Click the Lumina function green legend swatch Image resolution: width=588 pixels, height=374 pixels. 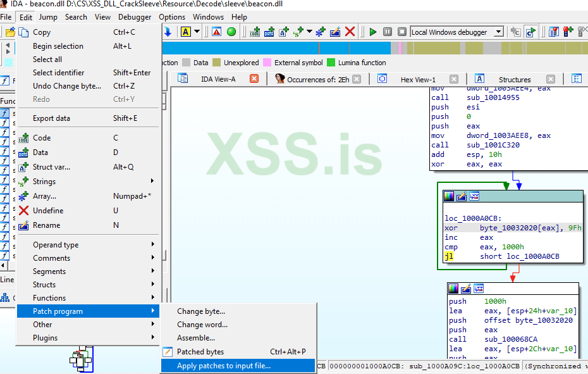[x=331, y=62]
